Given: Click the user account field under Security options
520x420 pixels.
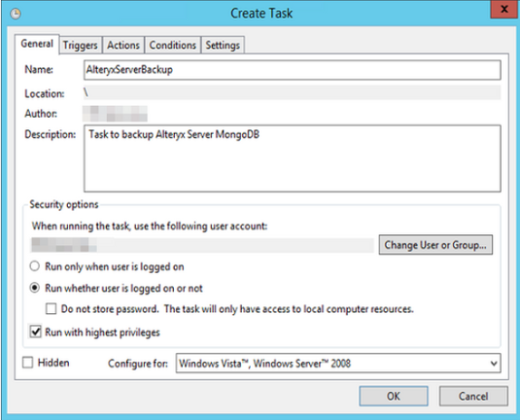Looking at the screenshot, I should point(202,245).
